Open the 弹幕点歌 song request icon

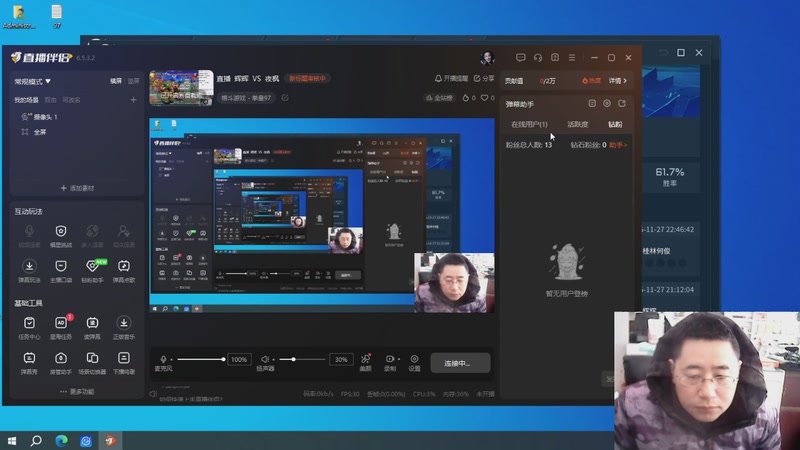point(124,271)
